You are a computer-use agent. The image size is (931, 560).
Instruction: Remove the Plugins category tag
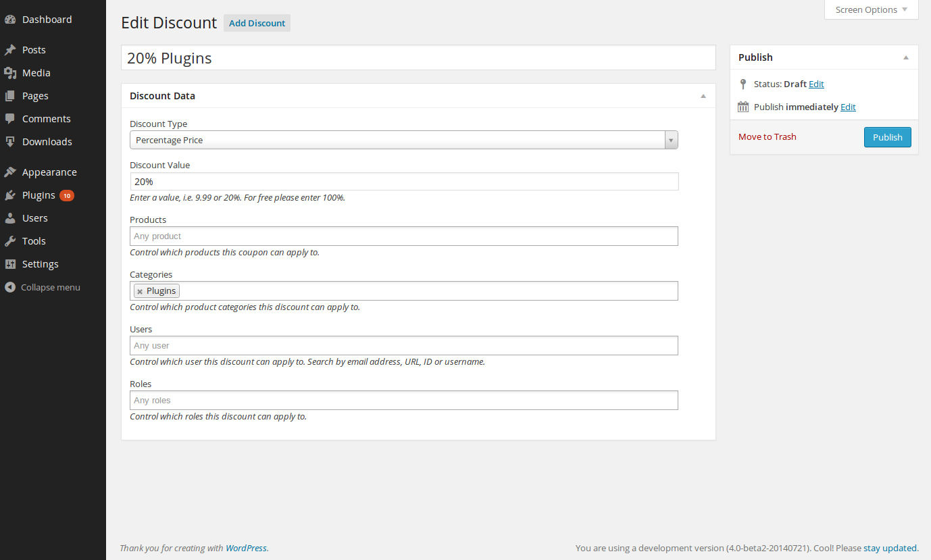[x=140, y=291]
